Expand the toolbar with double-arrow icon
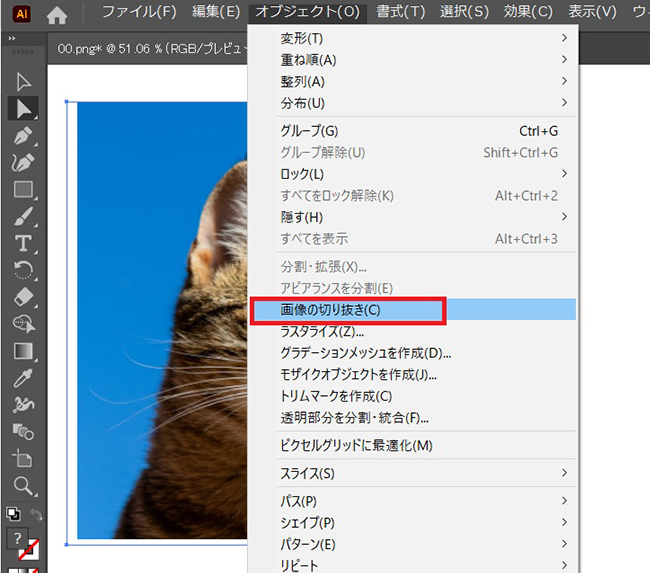The width and height of the screenshot is (650, 573). (12, 38)
